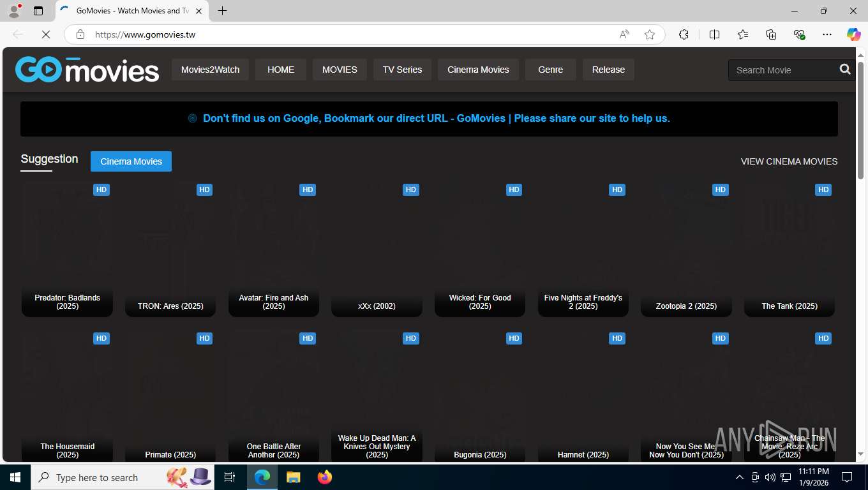Click Type here to search box
The height and width of the screenshot is (490, 868).
click(x=123, y=477)
